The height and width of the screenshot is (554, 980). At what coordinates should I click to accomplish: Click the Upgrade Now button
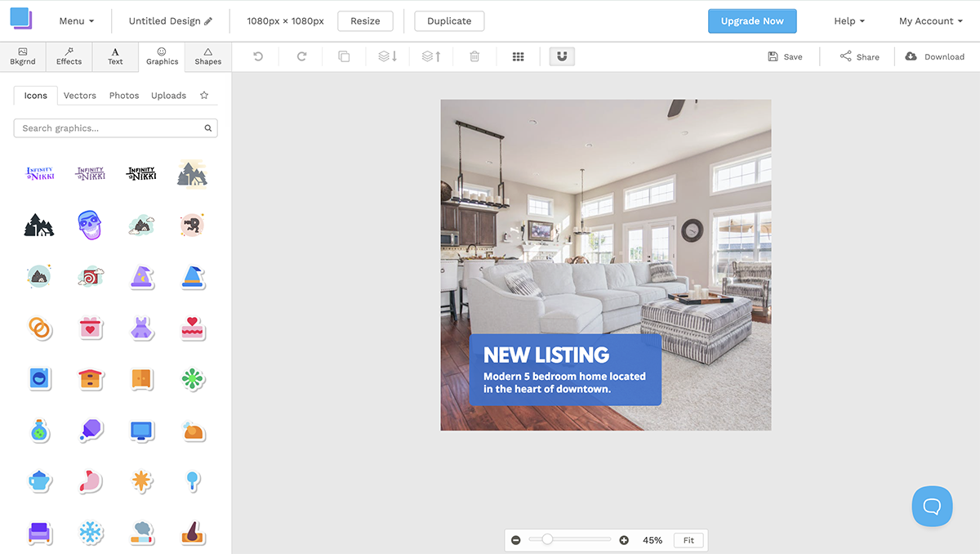(x=752, y=21)
